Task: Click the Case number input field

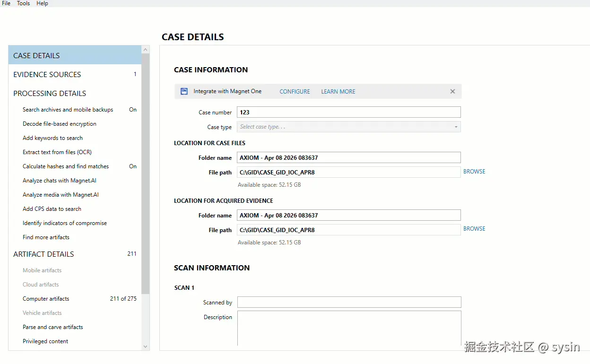Action: (348, 112)
